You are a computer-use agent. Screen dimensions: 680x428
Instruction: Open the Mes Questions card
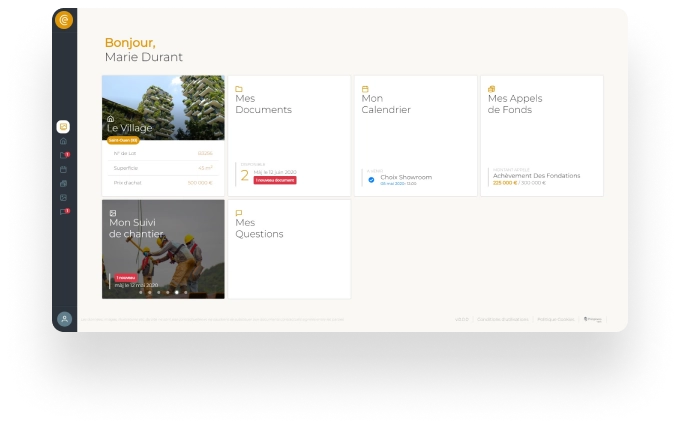pos(289,249)
